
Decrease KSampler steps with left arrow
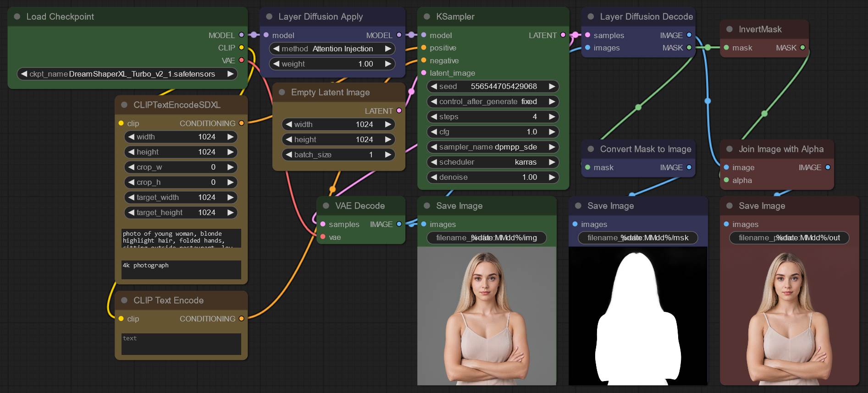pos(434,116)
